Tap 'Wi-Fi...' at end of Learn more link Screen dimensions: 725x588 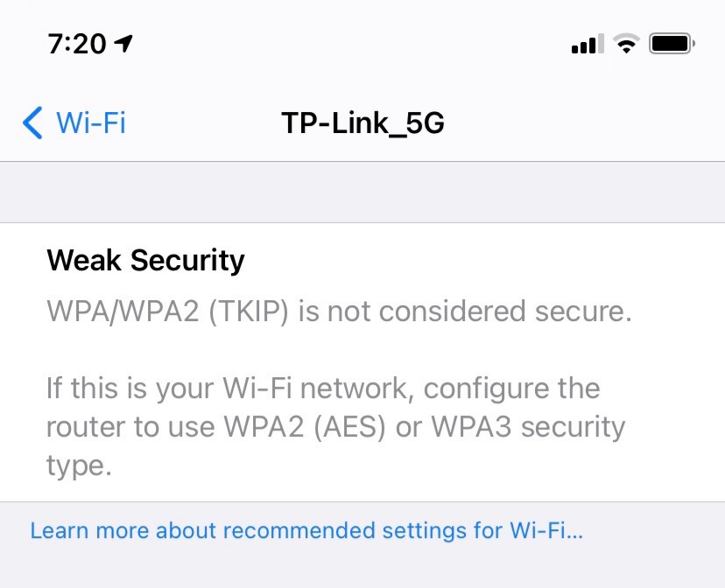[546, 530]
